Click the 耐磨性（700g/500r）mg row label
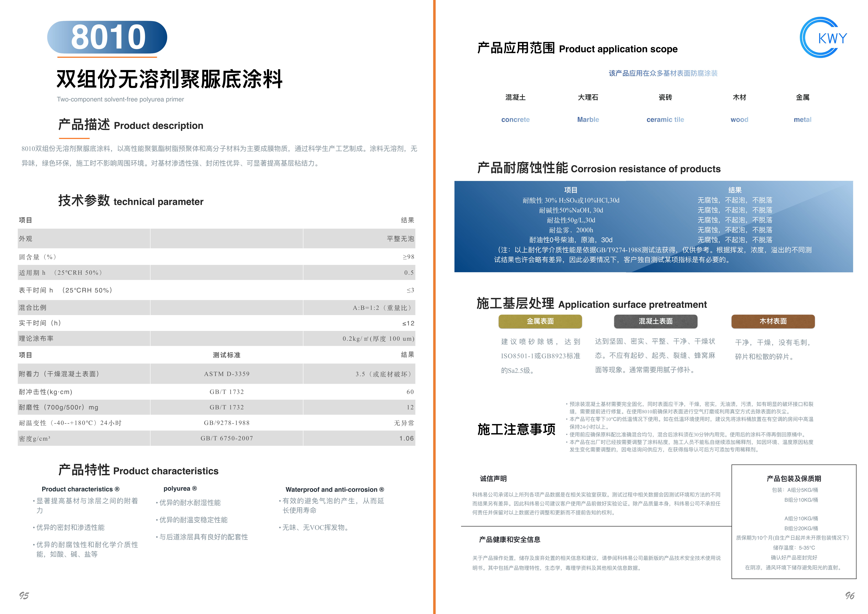The image size is (868, 614). (59, 408)
